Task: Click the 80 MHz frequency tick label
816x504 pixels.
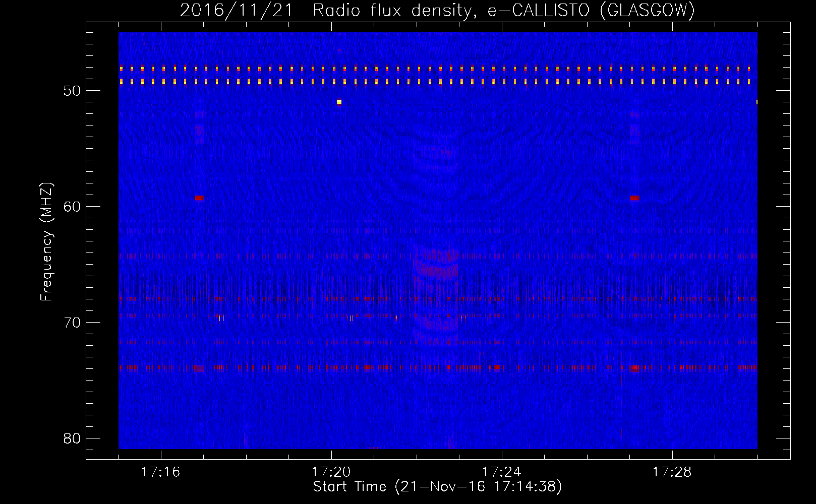Action: [x=72, y=438]
